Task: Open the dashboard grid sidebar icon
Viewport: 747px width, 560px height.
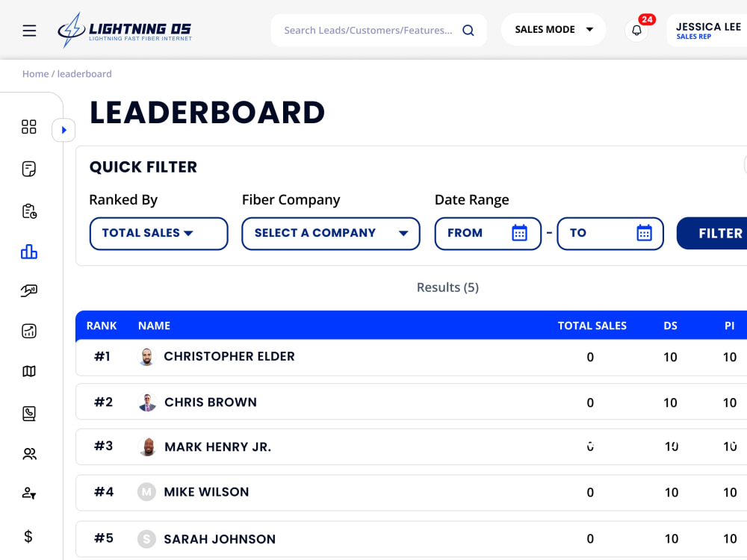Action: point(28,127)
